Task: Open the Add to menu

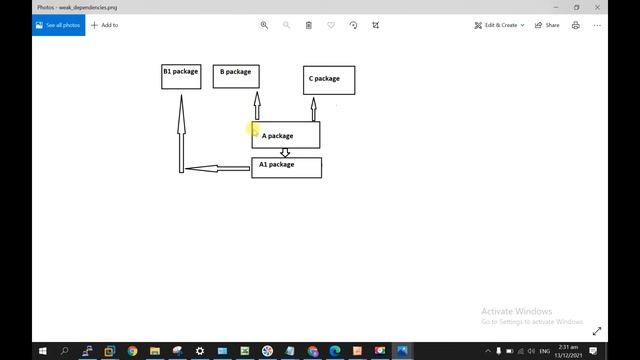Action: click(x=104, y=25)
